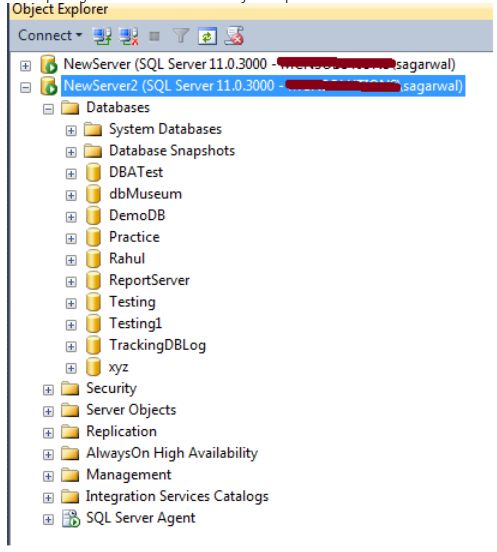Expand the Testing1 database node

tap(71, 325)
